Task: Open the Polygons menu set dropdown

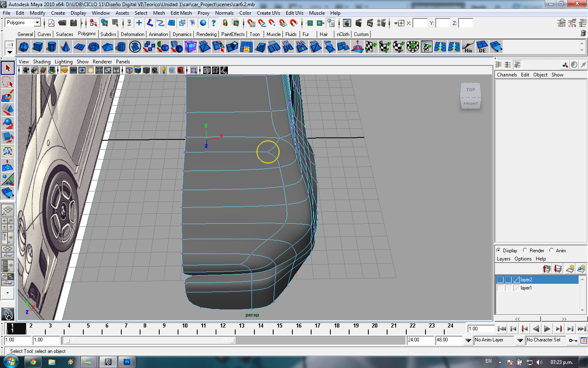Action: [37, 23]
